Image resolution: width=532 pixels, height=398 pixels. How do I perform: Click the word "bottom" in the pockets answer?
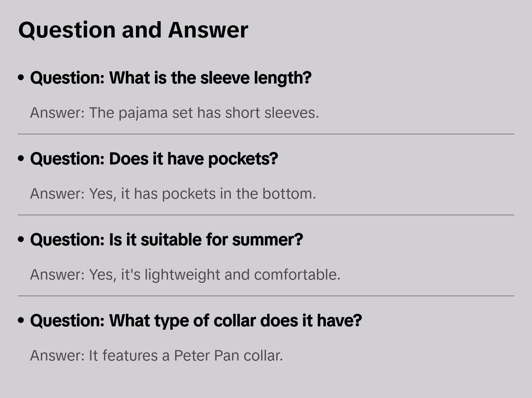[289, 194]
